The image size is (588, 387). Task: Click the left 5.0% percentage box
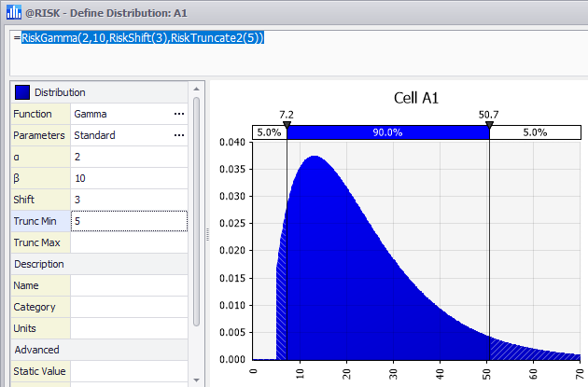pos(269,132)
